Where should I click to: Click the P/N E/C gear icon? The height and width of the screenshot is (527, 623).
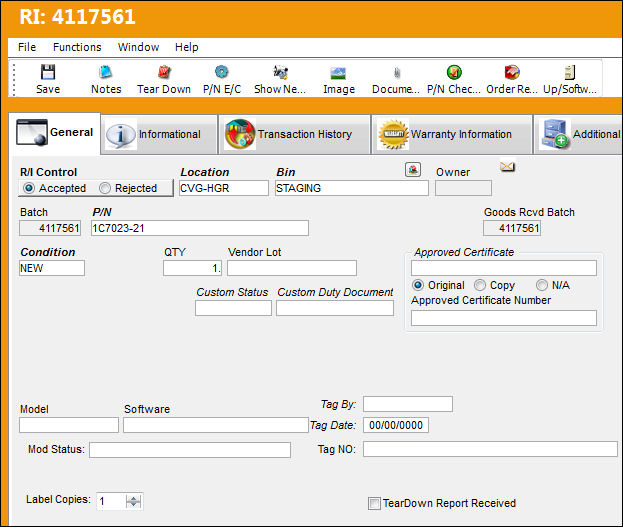pyautogui.click(x=221, y=72)
